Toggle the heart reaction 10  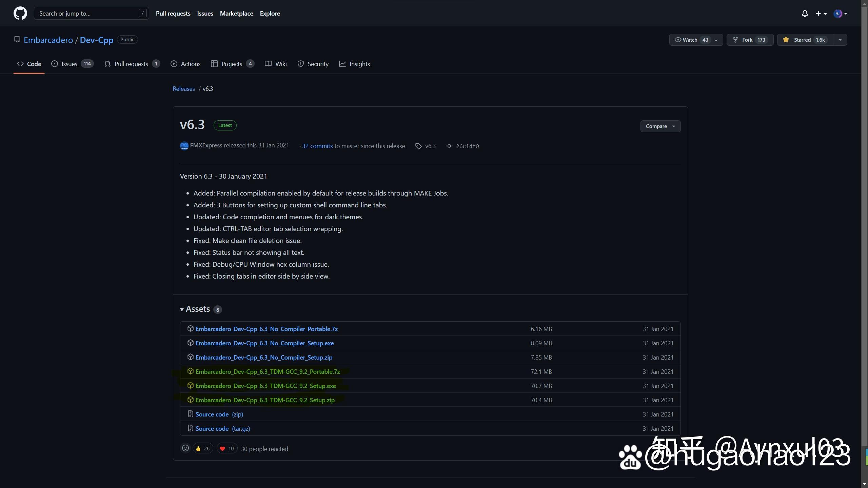tap(227, 448)
